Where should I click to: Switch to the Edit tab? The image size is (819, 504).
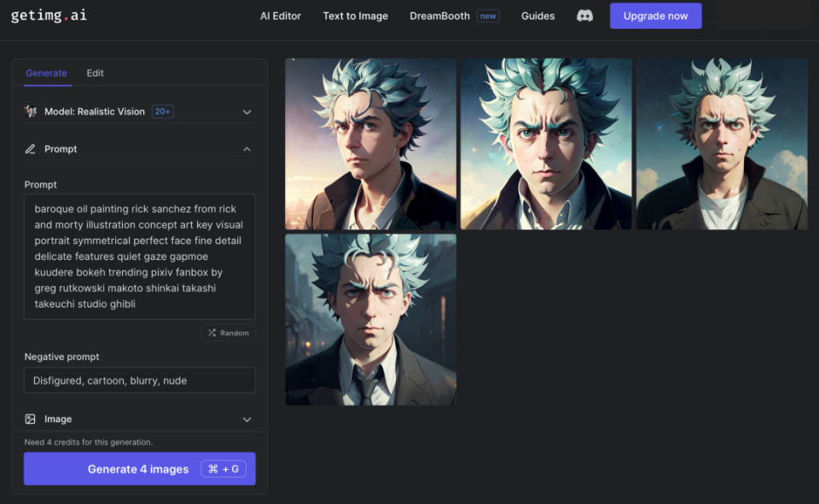pyautogui.click(x=95, y=73)
